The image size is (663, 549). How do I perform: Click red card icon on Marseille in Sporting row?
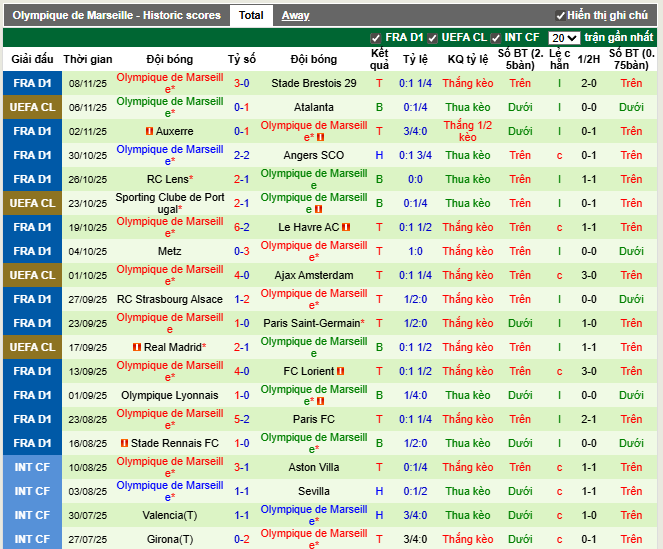(x=319, y=209)
